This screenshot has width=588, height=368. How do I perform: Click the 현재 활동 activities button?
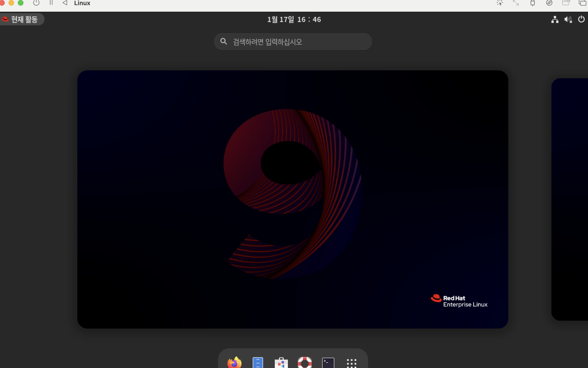(22, 19)
